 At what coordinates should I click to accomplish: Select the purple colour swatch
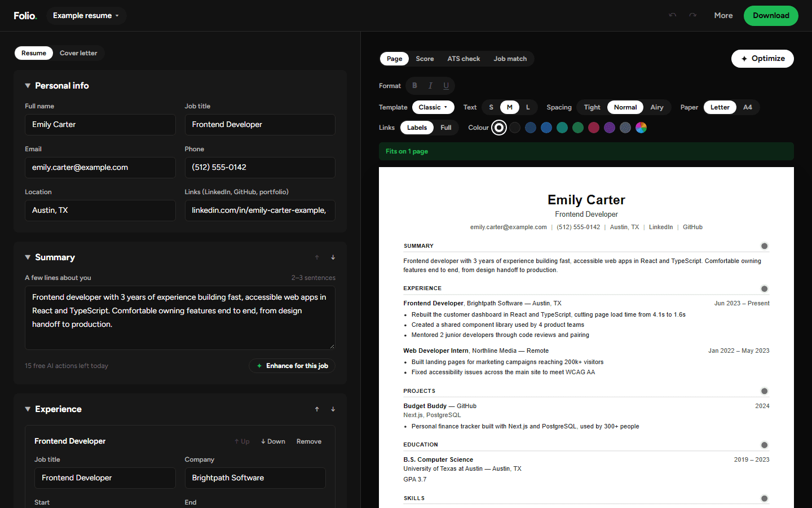610,128
